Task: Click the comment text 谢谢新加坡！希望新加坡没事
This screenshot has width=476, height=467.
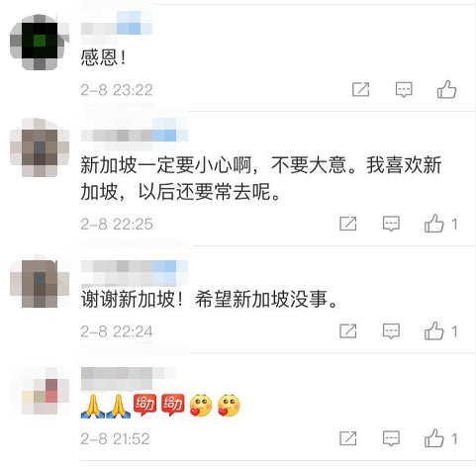Action: click(209, 299)
